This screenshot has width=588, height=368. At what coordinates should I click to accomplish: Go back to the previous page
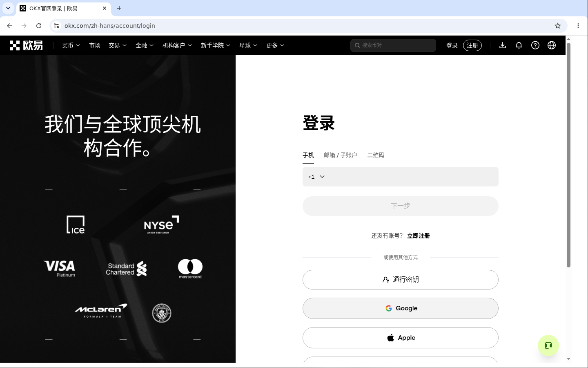9,26
